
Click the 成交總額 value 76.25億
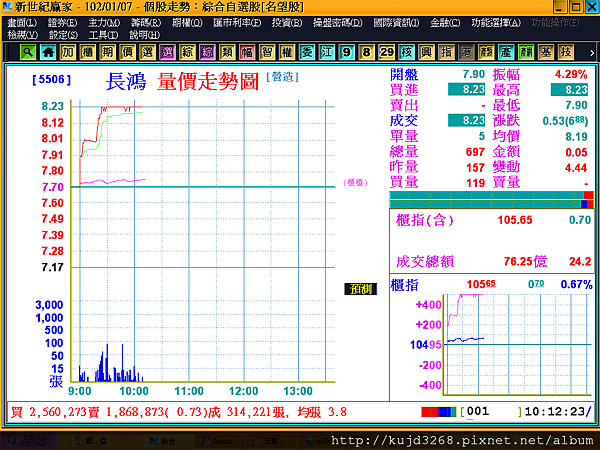point(525,261)
